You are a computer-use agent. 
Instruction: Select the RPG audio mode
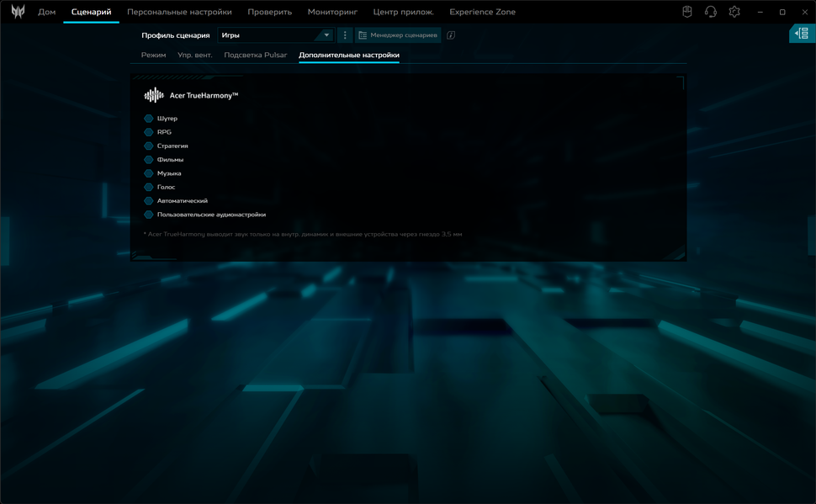click(157, 132)
